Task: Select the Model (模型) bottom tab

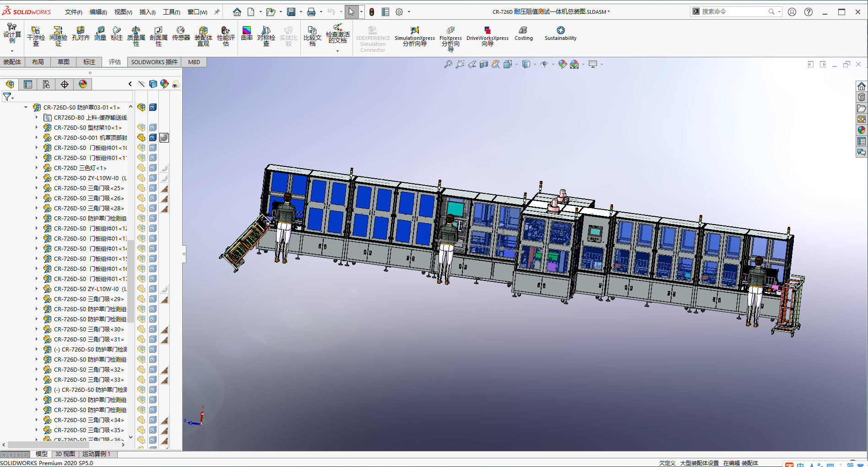Action: [42, 454]
